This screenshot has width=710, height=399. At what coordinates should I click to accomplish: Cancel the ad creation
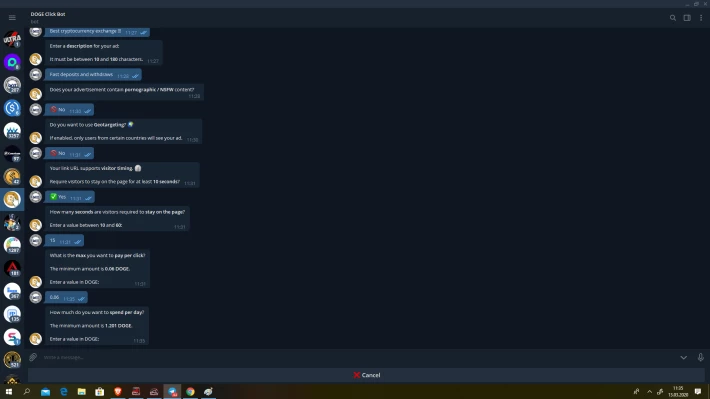[366, 375]
